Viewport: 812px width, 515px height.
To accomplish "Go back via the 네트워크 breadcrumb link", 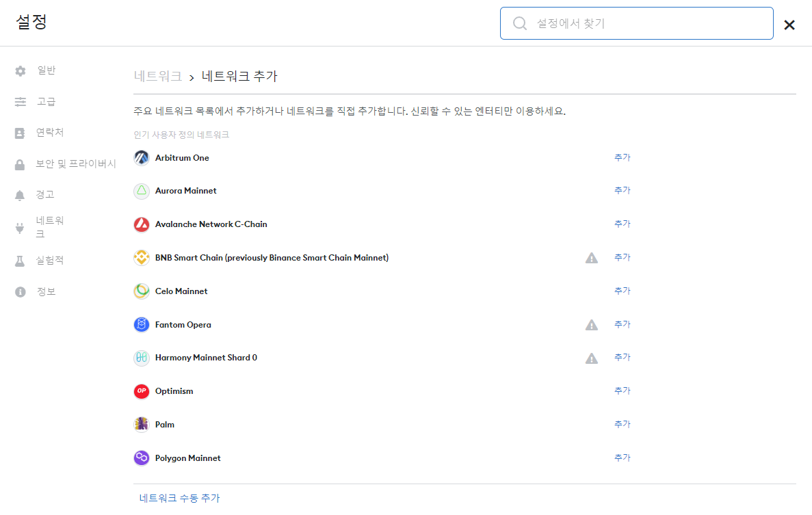I will pos(158,76).
